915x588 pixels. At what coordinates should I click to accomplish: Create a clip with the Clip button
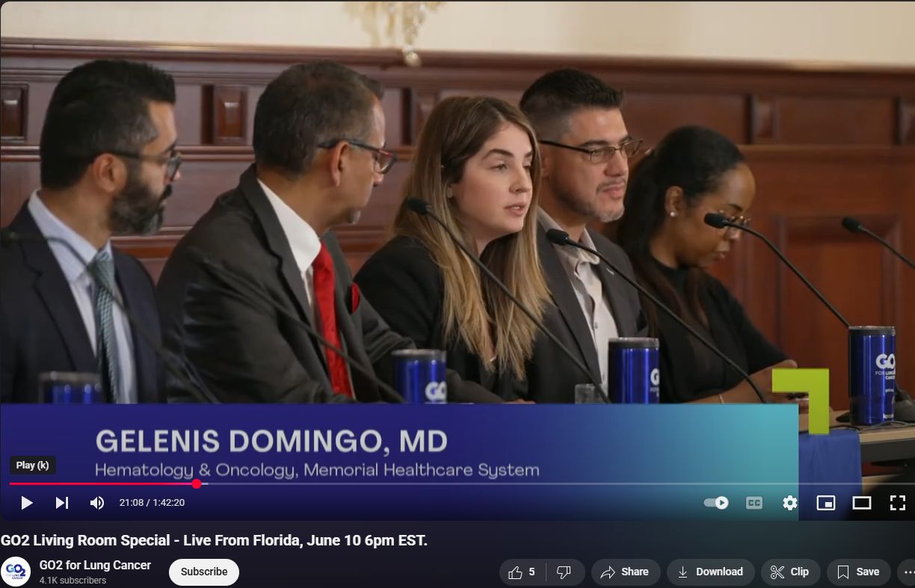(790, 572)
